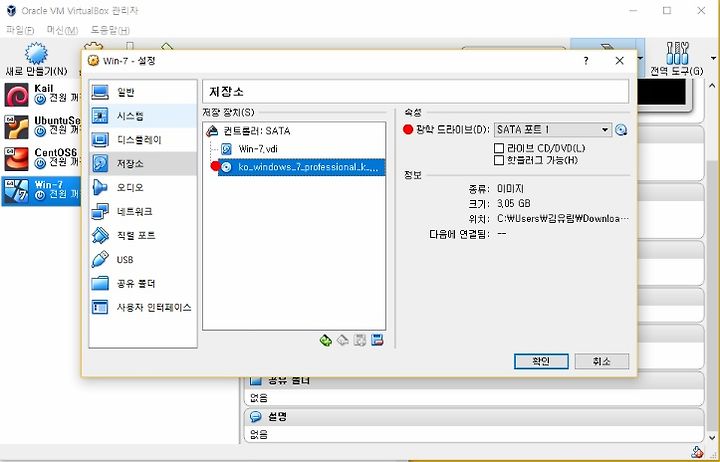Click the green add controller icon
Screen dimensions: 720x462
click(326, 341)
